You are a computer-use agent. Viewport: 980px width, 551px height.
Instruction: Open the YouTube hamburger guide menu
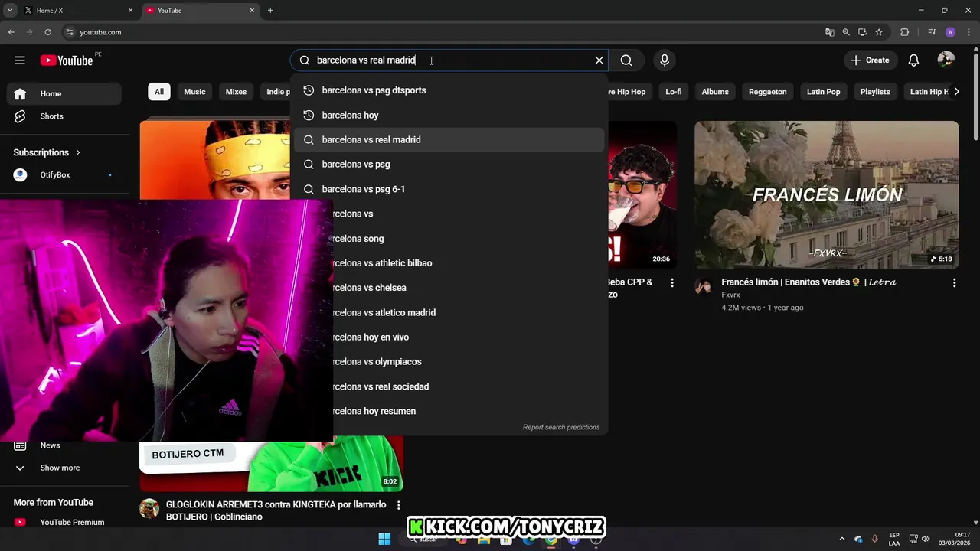pyautogui.click(x=20, y=60)
